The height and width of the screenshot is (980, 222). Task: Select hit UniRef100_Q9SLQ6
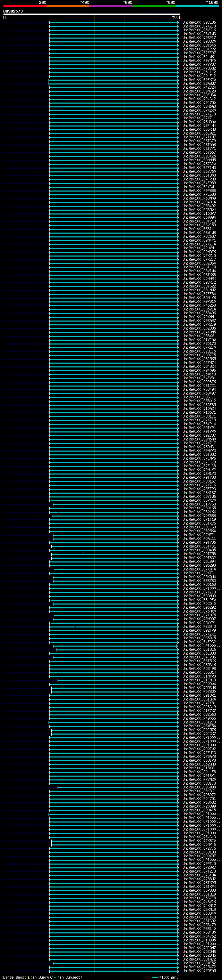click(199, 23)
